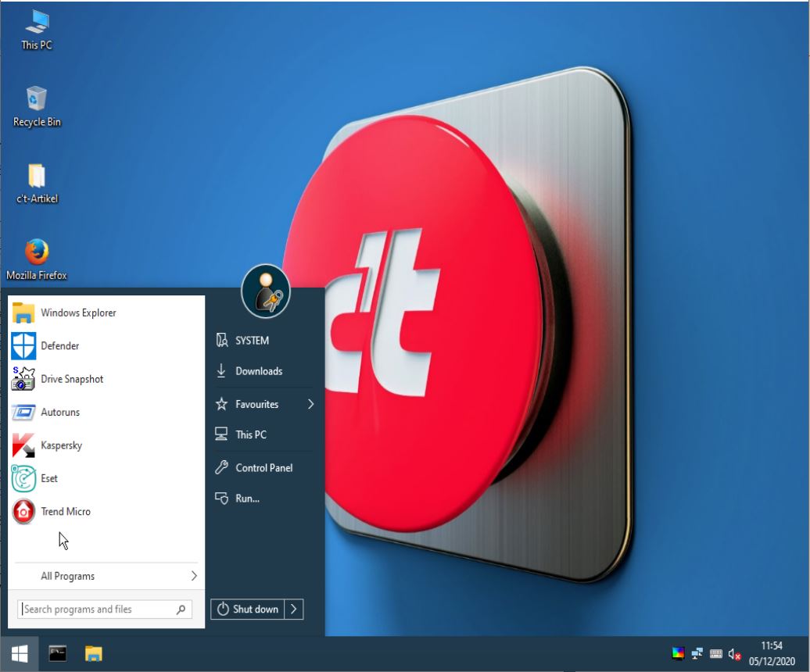The width and height of the screenshot is (810, 672).
Task: Open Downloads from the Start menu
Action: [x=259, y=371]
